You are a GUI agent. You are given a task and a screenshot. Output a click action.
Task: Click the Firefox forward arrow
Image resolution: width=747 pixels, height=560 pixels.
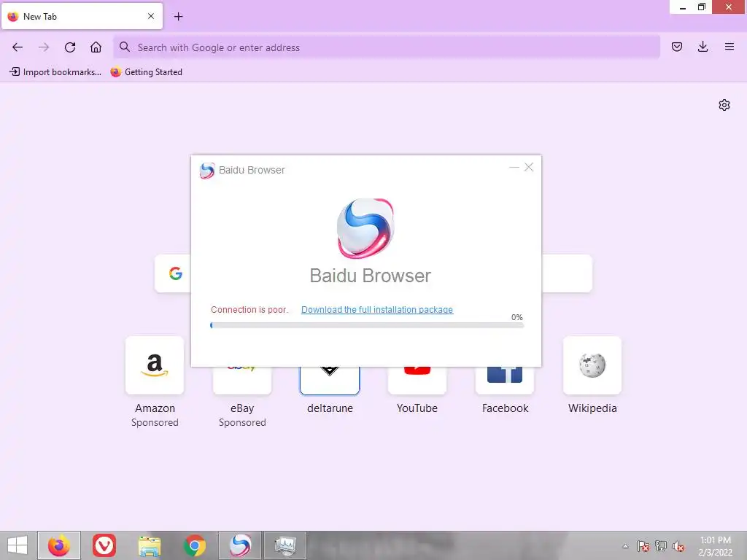44,47
